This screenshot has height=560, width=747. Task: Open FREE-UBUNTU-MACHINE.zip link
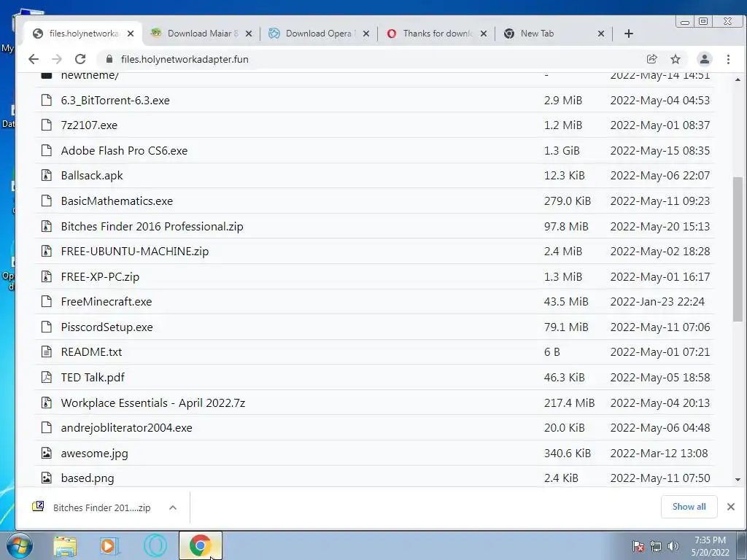pyautogui.click(x=135, y=252)
